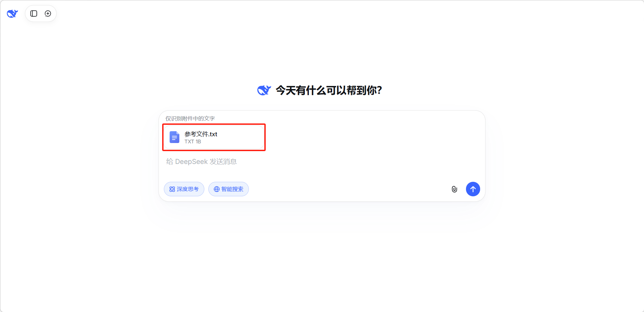The height and width of the screenshot is (312, 644).
Task: Click blank space between search toggle and paperclip
Action: pyautogui.click(x=347, y=189)
